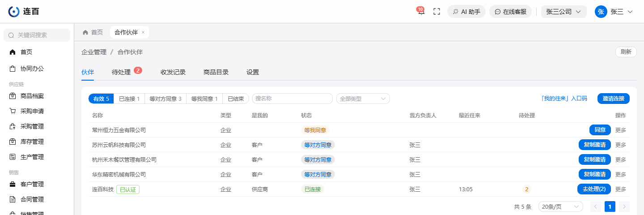
Task: Select the 伙伴 sub-tab
Action: pyautogui.click(x=88, y=72)
